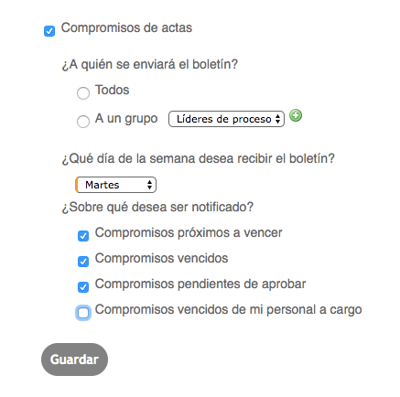The image size is (400, 397).
Task: Check Compromisos vencidos de mi personal a cargo box
Action: 83,313
